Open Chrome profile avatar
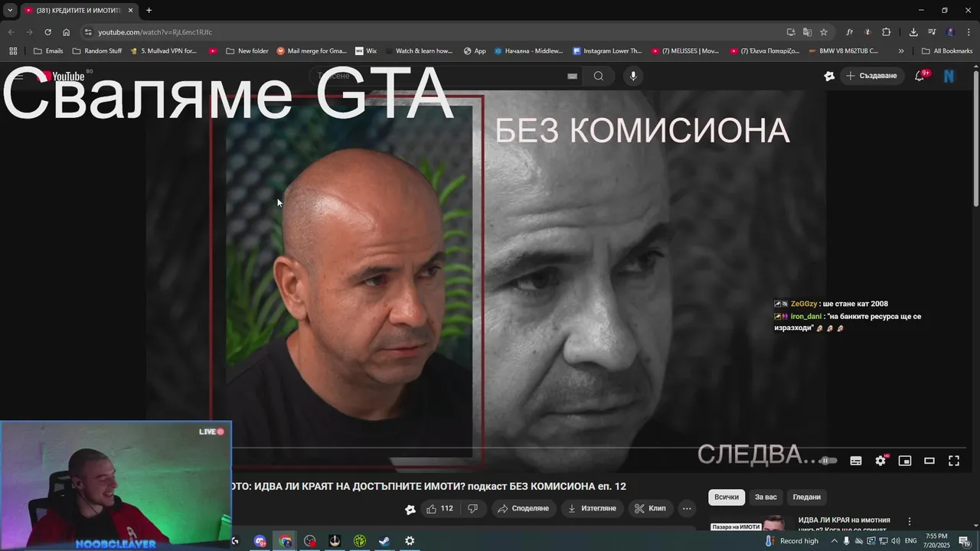Screen dimensions: 980x551 (950, 32)
